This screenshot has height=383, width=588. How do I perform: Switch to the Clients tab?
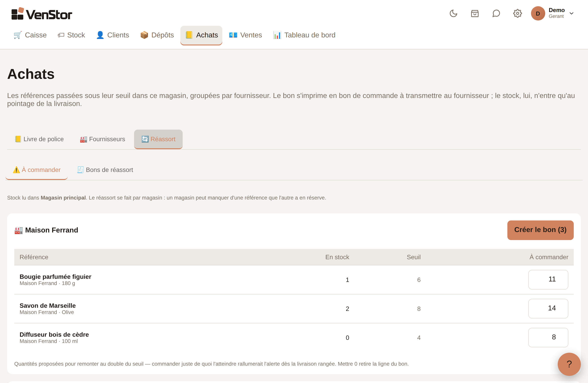pyautogui.click(x=113, y=35)
